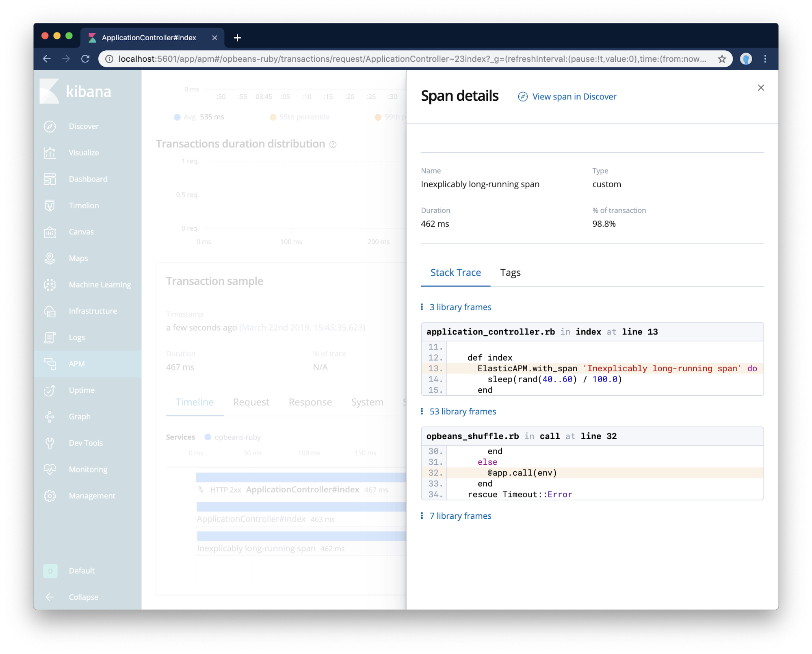
Task: Select the Request tab below transaction
Action: 251,402
